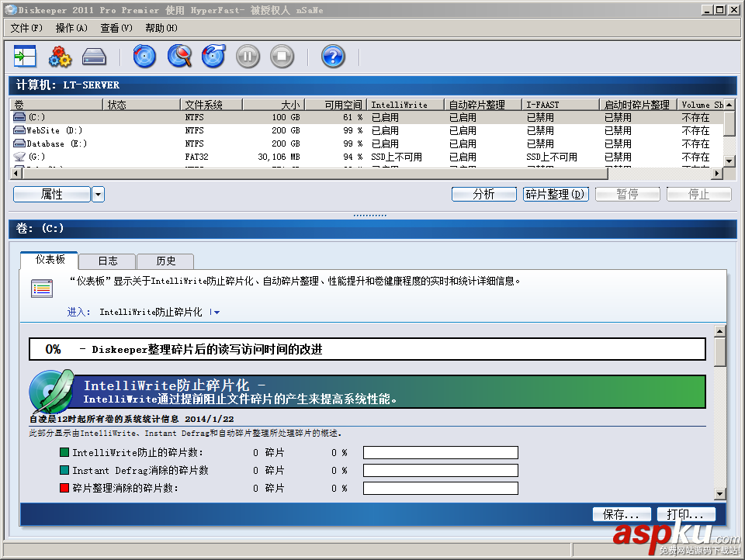The width and height of the screenshot is (745, 560).
Task: Click the IntelliWrite feather disc logo
Action: click(51, 391)
